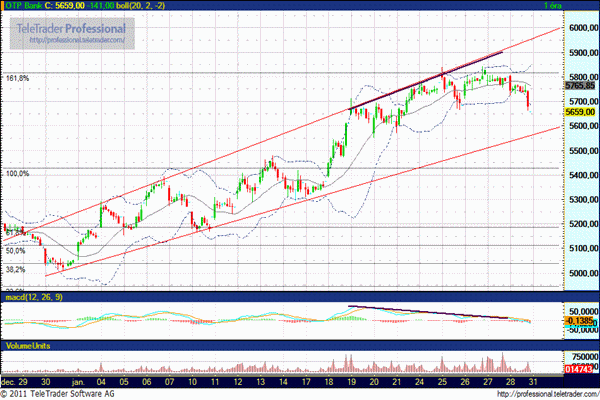
Task: Open the 1 óra timeframe selector
Action: tap(579, 6)
